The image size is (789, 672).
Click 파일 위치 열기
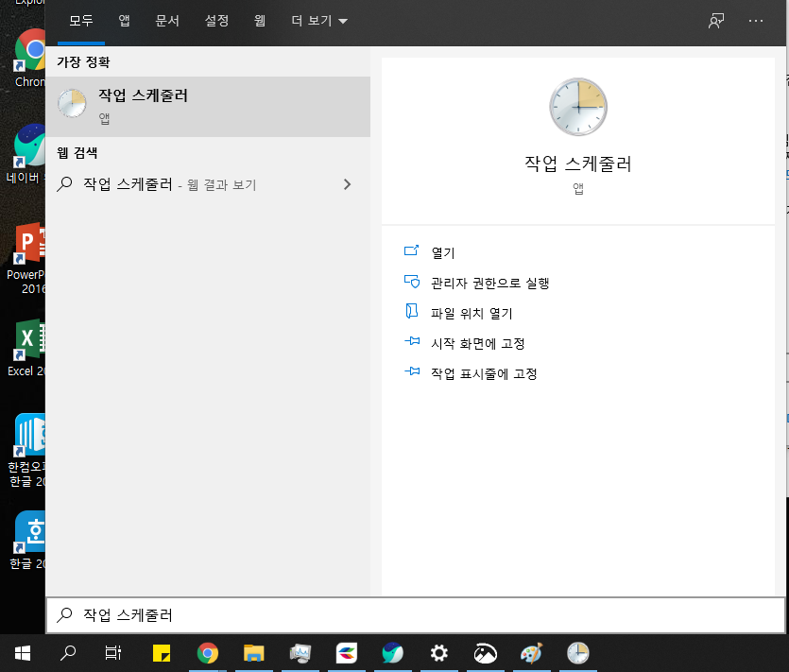[x=472, y=313]
